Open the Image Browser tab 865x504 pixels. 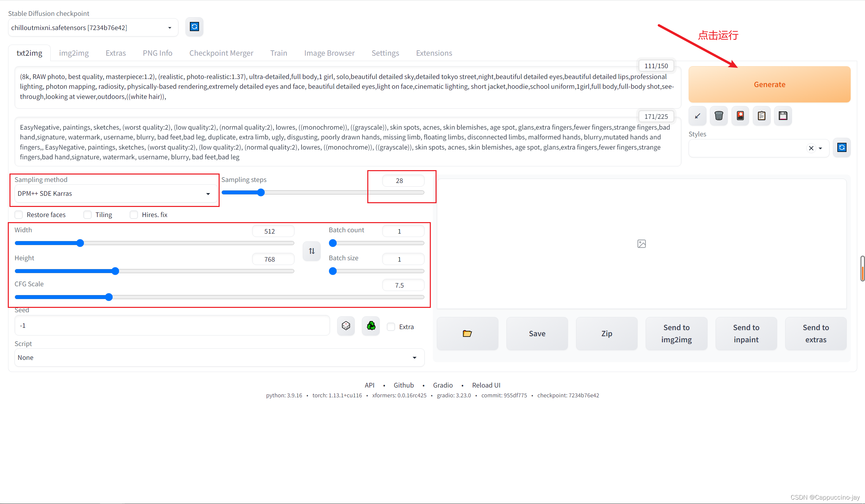(329, 53)
